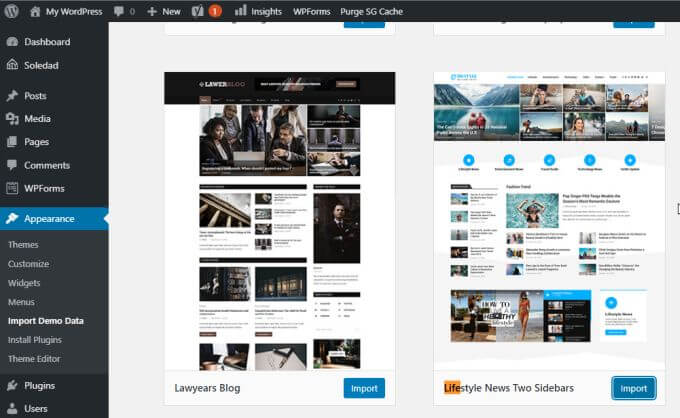680x418 pixels.
Task: Open Theme Editor submenu link
Action: [x=34, y=359]
